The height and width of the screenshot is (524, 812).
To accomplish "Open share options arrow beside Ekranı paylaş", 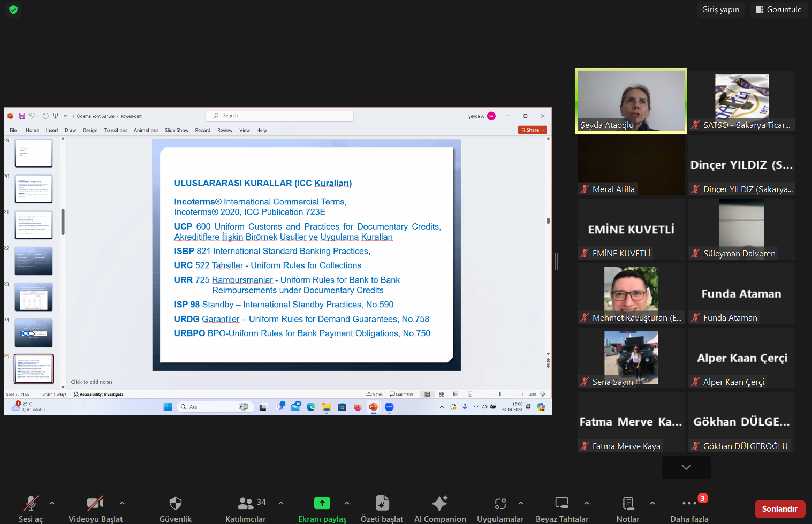I will pyautogui.click(x=347, y=503).
